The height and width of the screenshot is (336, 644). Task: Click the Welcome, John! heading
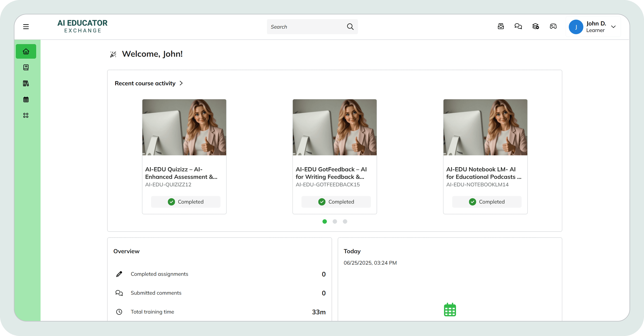pos(152,54)
